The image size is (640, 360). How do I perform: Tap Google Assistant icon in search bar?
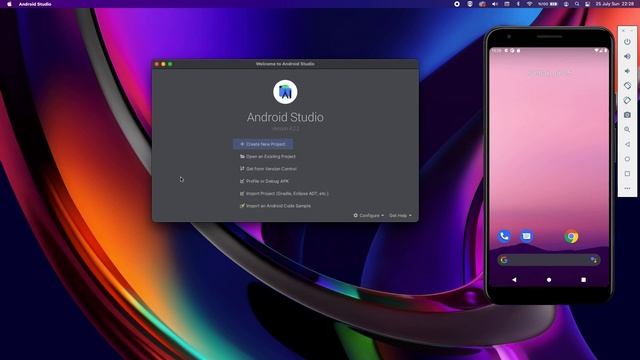point(593,260)
